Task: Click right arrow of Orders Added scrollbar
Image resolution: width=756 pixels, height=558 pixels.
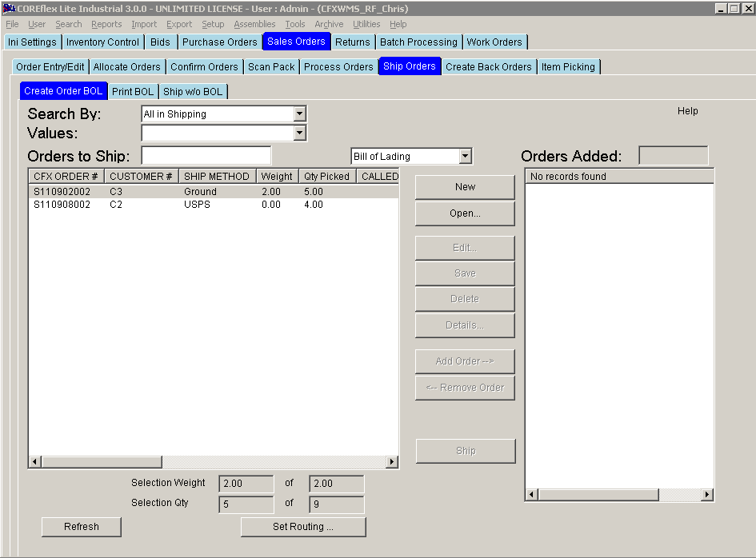Action: (707, 494)
